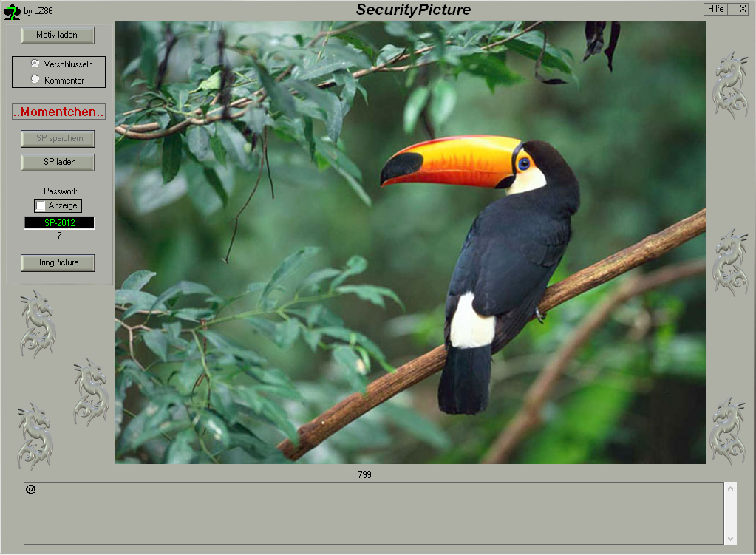Click the SecurityPicture title text
Screen dimensions: 756x555
pyautogui.click(x=413, y=10)
